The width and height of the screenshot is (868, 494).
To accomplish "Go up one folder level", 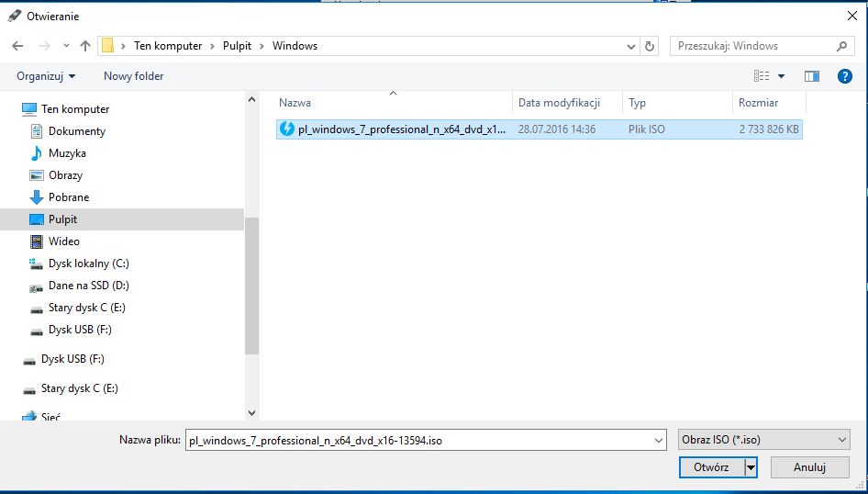I will 84,46.
